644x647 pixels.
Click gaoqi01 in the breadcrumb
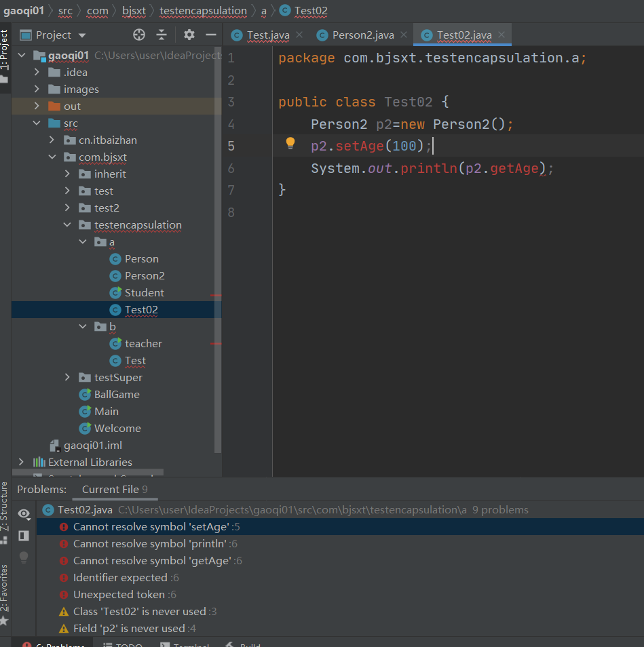click(x=24, y=11)
